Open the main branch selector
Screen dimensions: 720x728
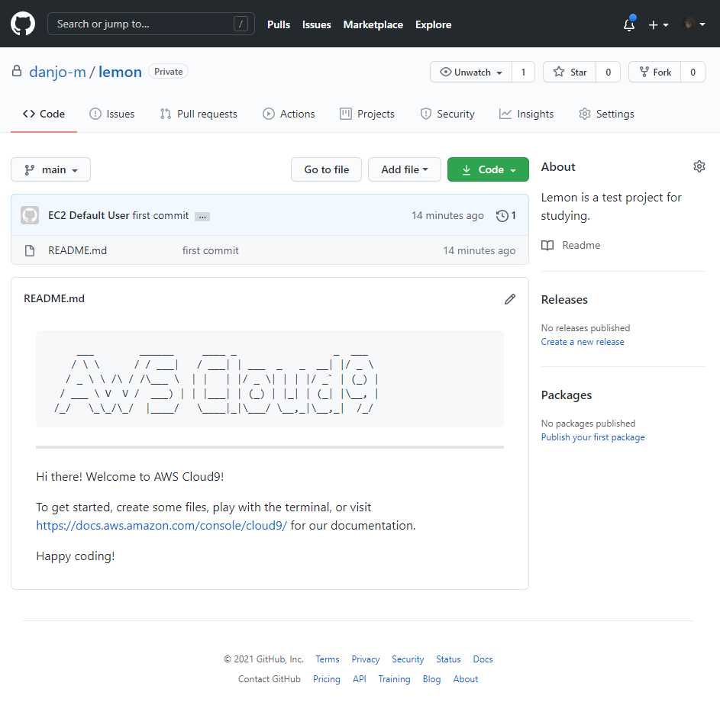tap(50, 169)
